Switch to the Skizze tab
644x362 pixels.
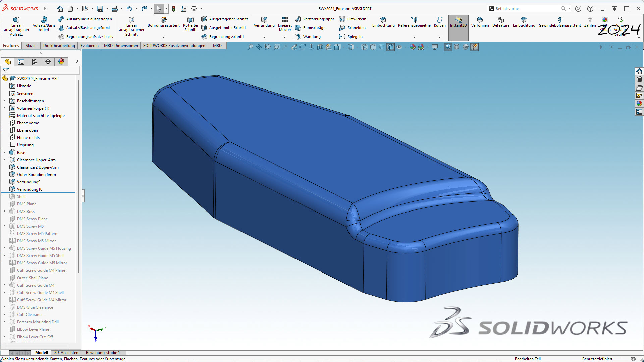click(x=31, y=46)
